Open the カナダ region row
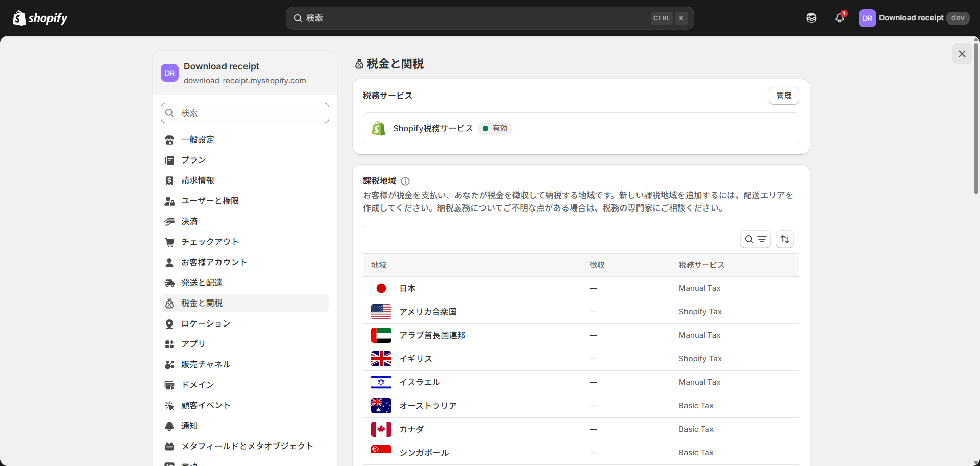Viewport: 980px width, 466px height. click(581, 429)
